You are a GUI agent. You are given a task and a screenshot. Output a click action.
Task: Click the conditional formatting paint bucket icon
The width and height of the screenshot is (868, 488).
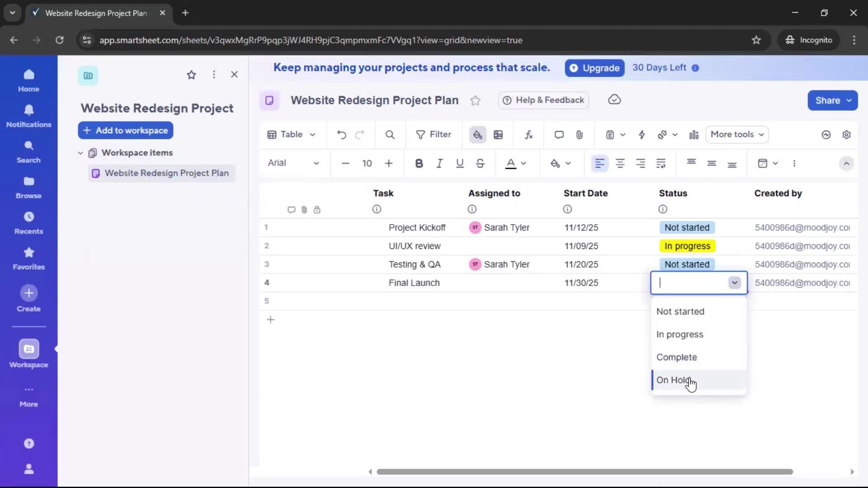click(478, 134)
